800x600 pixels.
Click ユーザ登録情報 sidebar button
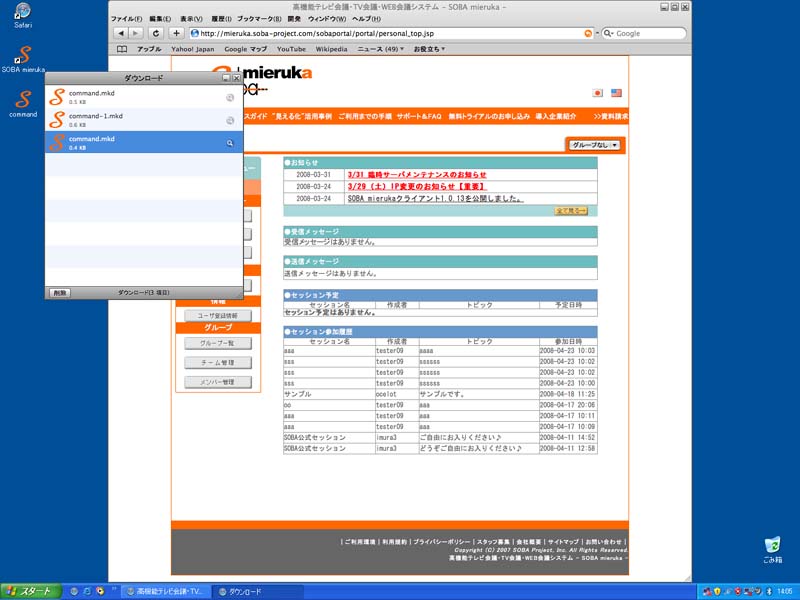click(218, 316)
